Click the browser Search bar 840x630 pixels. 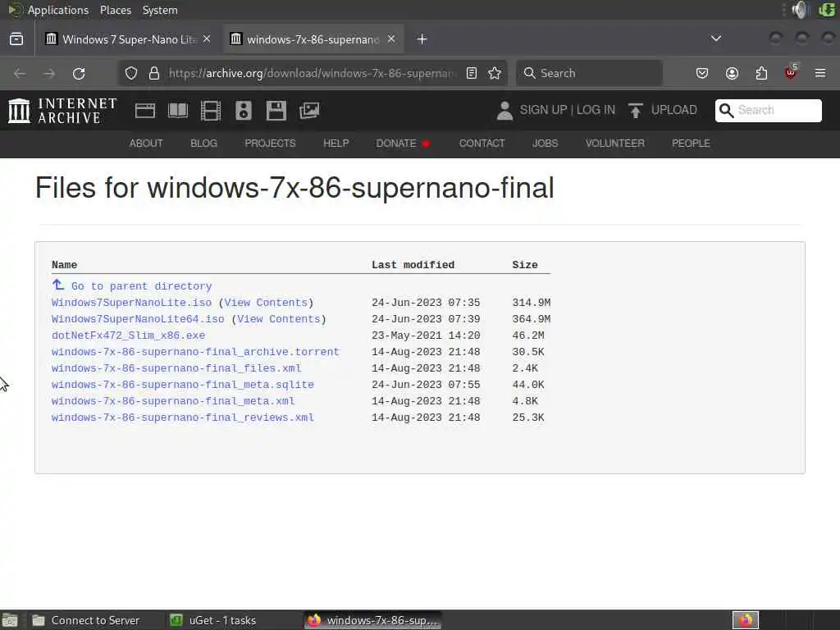click(x=589, y=73)
